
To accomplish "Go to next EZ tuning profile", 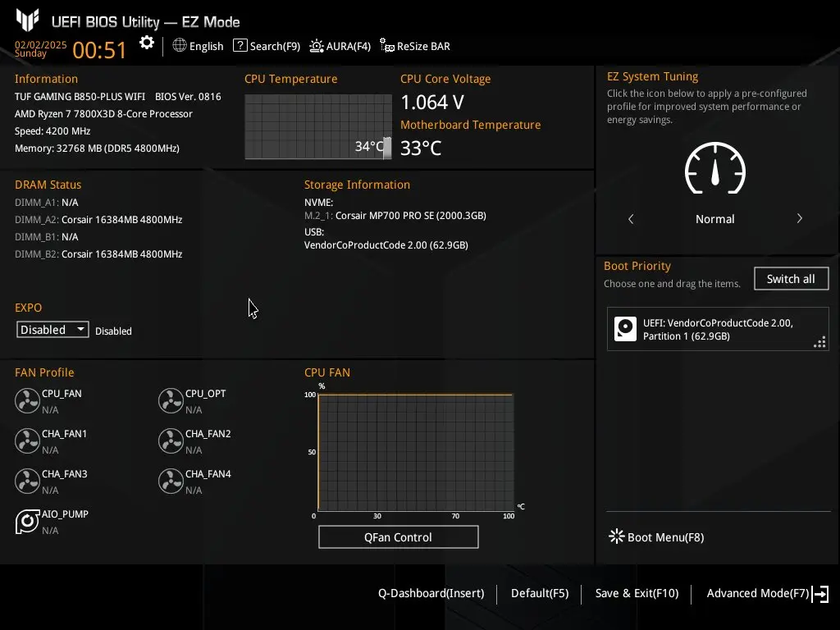I will pyautogui.click(x=799, y=218).
